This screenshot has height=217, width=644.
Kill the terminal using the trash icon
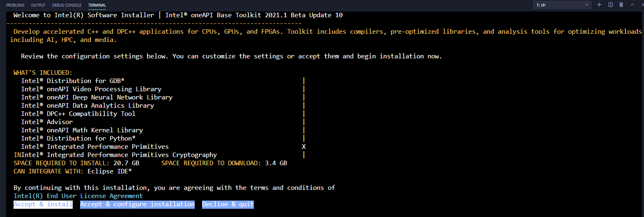coord(621,5)
